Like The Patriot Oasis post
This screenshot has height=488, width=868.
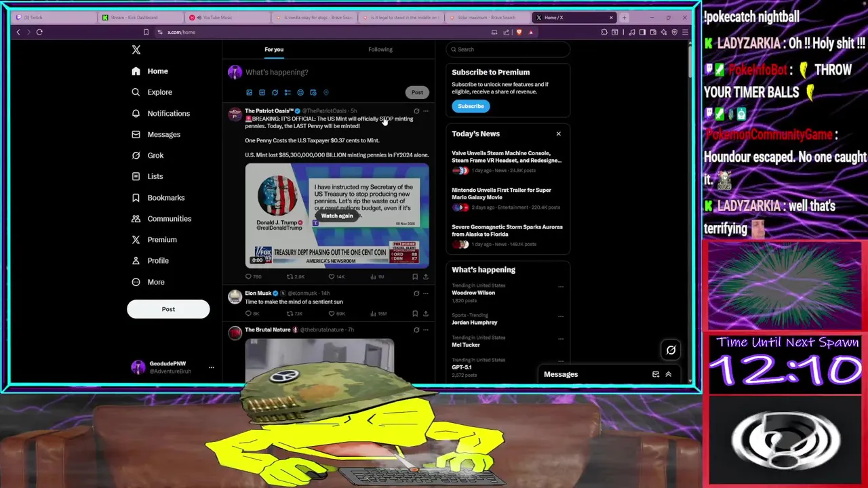tap(336, 277)
